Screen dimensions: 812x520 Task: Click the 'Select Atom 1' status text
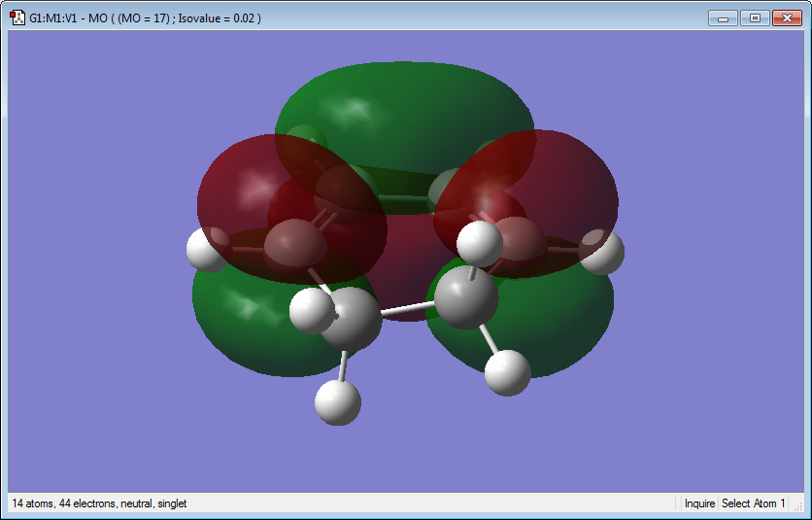coord(754,503)
